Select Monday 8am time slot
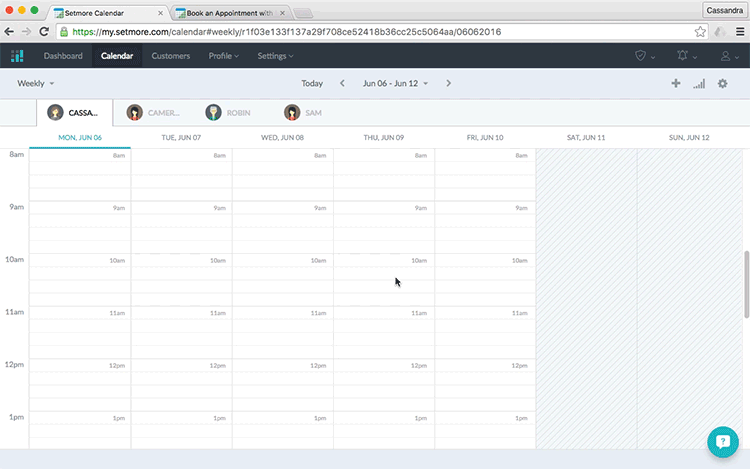Image resolution: width=750 pixels, height=469 pixels. (x=80, y=155)
